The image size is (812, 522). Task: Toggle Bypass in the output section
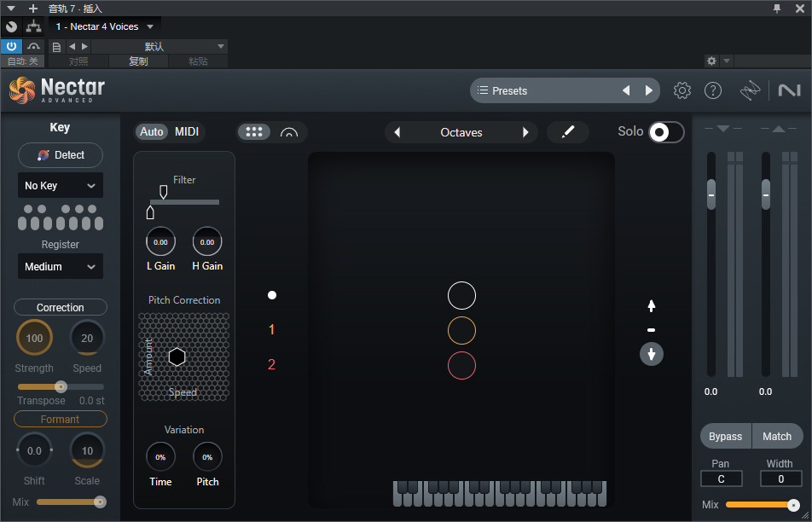coord(726,437)
